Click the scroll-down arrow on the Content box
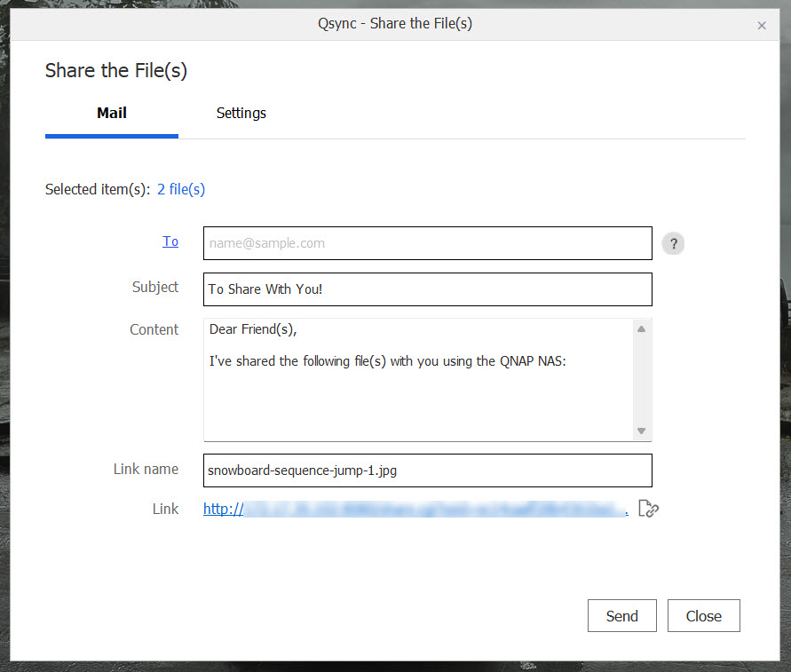791x672 pixels. (x=641, y=431)
